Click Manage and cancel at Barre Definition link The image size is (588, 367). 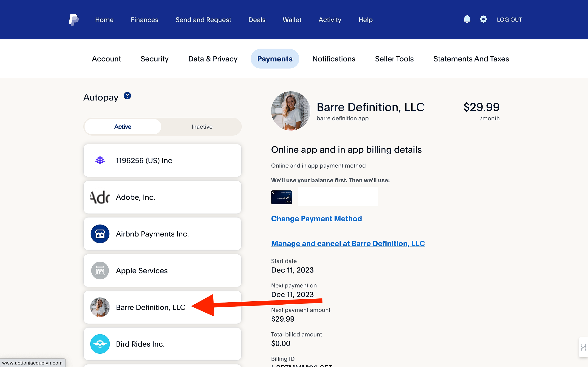348,243
